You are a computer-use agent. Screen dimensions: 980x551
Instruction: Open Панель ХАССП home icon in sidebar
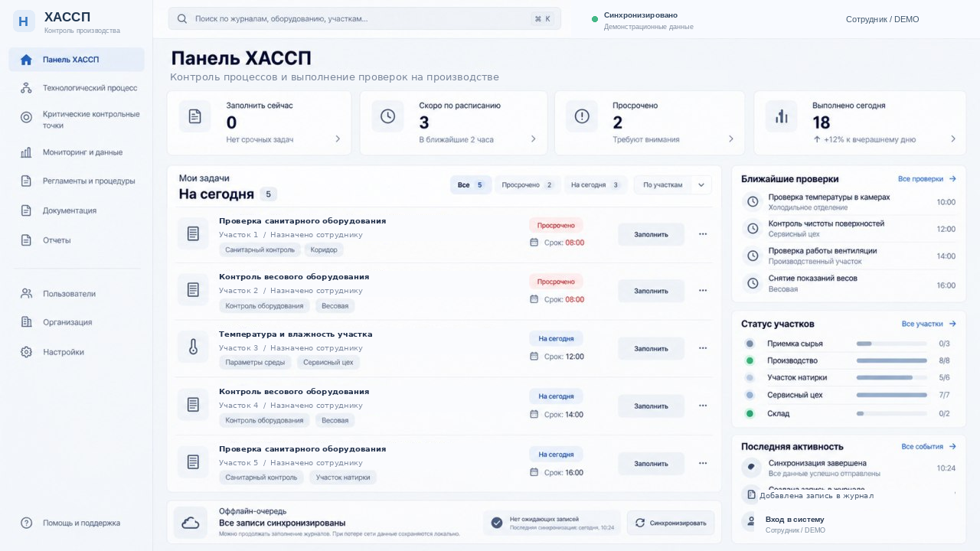click(26, 60)
